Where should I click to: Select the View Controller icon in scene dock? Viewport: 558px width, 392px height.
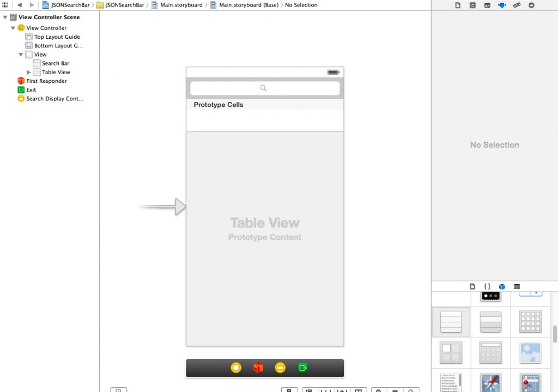click(x=236, y=368)
